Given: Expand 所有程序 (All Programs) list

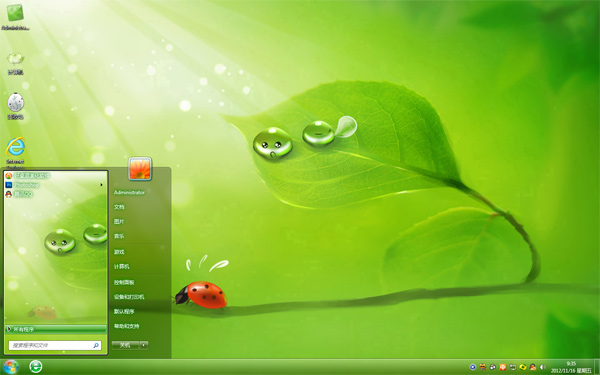Looking at the screenshot, I should [x=55, y=329].
